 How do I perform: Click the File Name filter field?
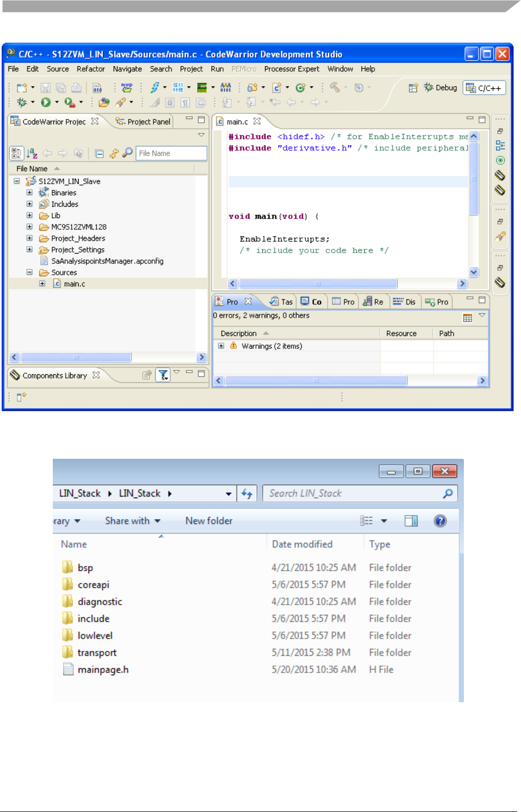coord(171,153)
